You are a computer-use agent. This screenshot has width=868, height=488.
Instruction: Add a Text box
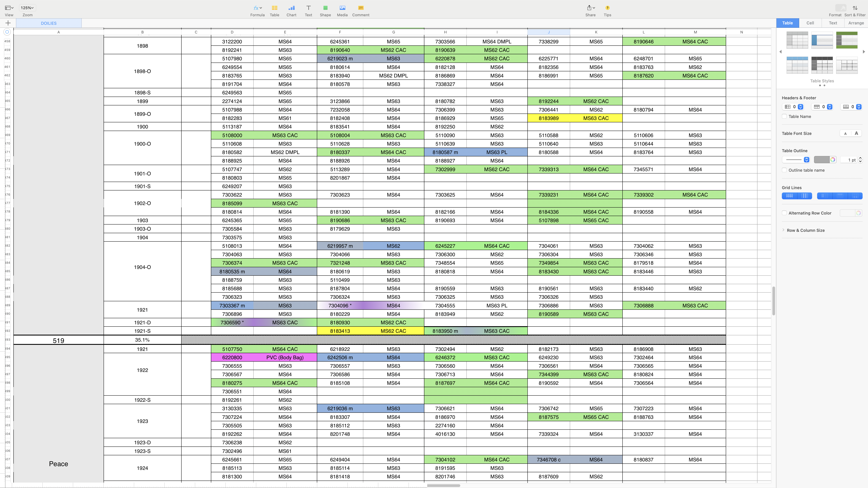click(x=308, y=8)
